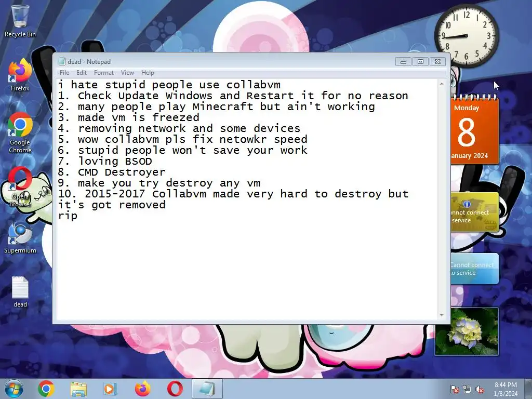The image size is (532, 399).
Task: Click "6. stupid people won't save your work"
Action: [182, 150]
